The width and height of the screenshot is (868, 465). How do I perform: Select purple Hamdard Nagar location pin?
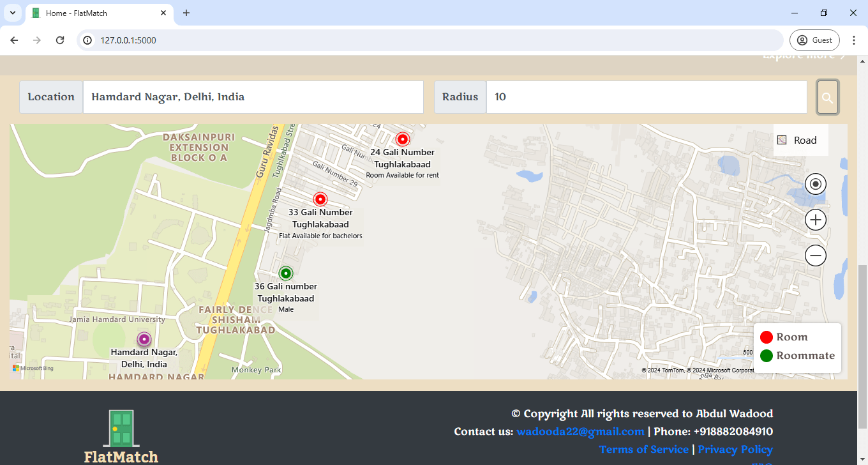tap(144, 339)
